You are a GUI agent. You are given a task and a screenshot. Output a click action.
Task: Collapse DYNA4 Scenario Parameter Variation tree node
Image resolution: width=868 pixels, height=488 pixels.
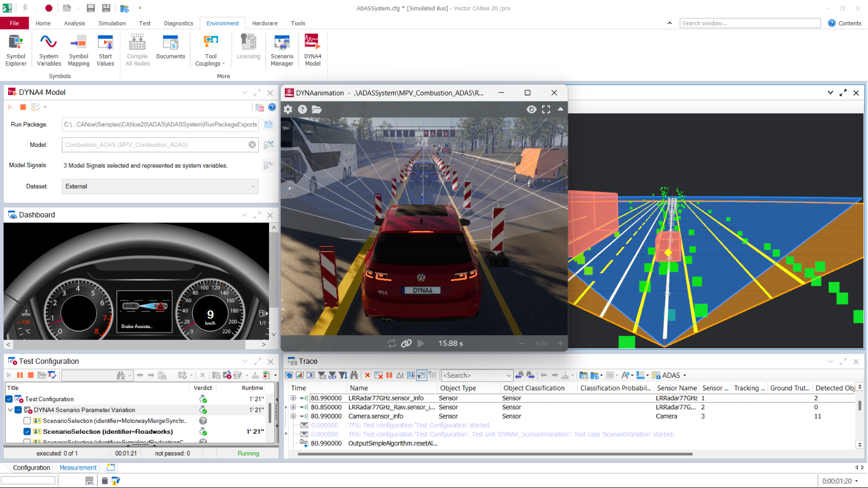point(10,410)
